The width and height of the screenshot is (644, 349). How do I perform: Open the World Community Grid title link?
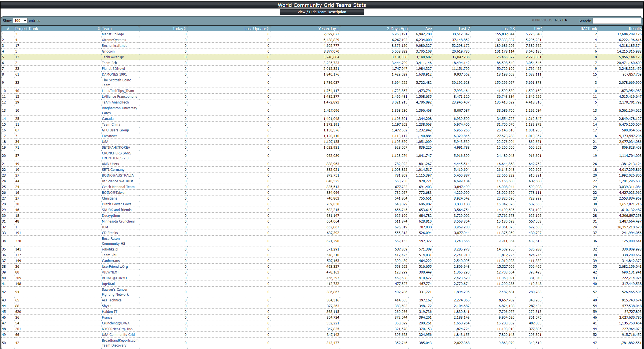[x=306, y=5]
